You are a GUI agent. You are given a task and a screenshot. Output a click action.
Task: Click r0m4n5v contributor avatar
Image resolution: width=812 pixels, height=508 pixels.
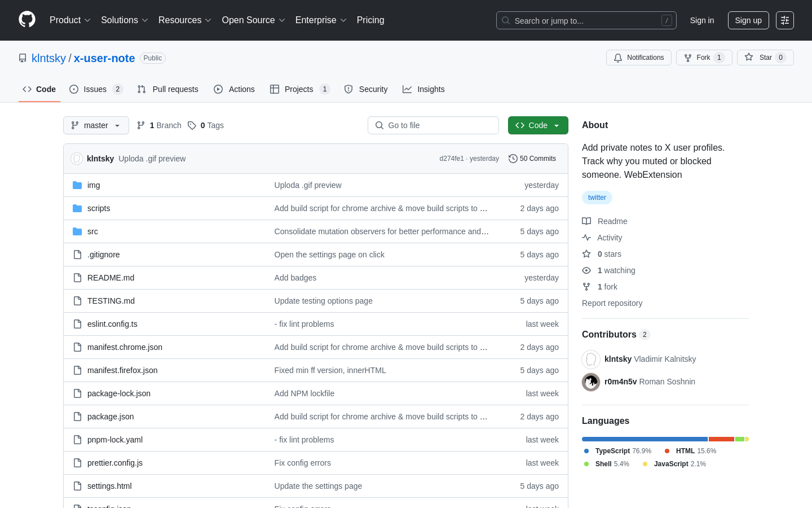click(591, 382)
